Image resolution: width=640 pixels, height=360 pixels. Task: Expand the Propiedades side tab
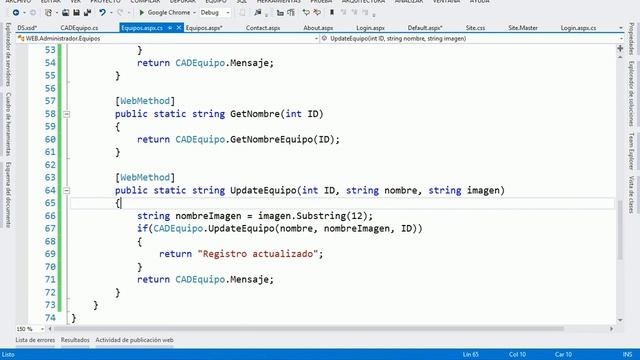point(631,39)
